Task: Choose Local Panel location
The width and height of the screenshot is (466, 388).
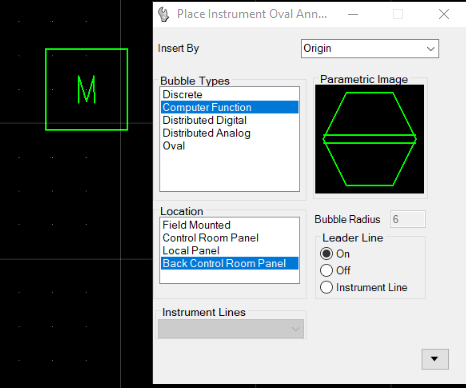Action: (x=229, y=250)
